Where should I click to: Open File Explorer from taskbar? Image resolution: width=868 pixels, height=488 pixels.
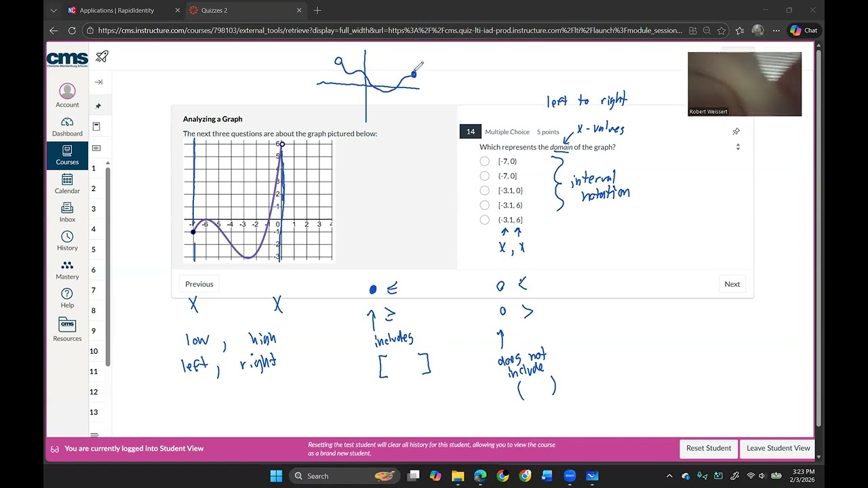pos(458,476)
